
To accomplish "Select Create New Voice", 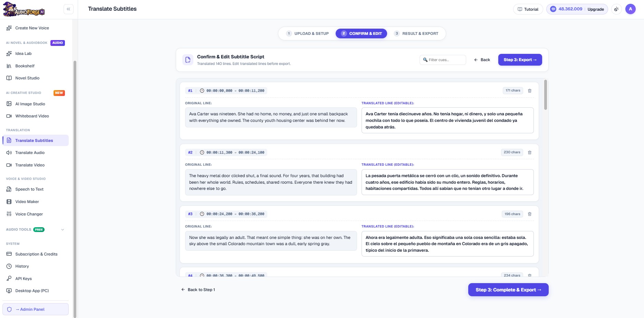I will [x=36, y=28].
